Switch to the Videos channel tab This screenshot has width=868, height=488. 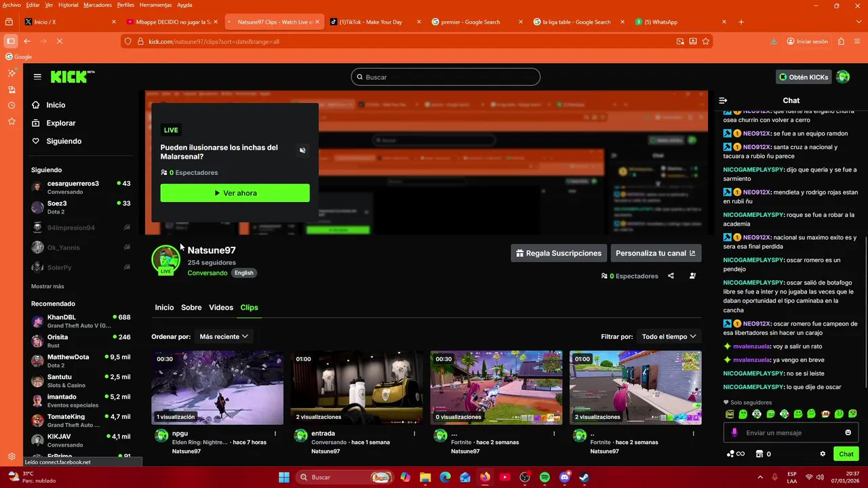[221, 307]
